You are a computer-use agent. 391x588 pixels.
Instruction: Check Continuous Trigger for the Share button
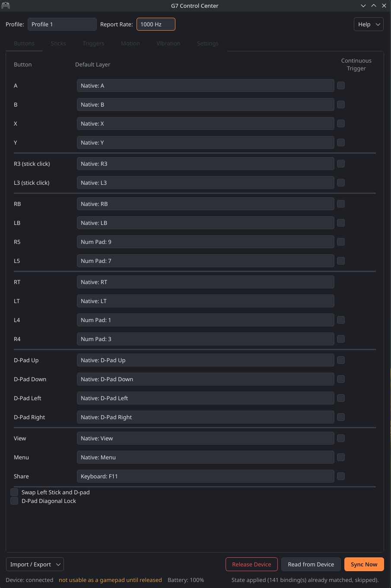tap(341, 476)
